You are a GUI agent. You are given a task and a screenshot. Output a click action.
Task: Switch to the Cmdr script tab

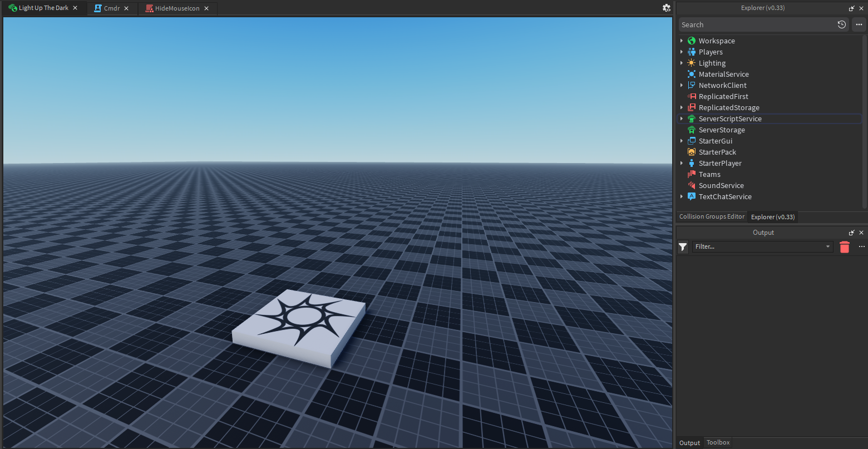click(111, 8)
